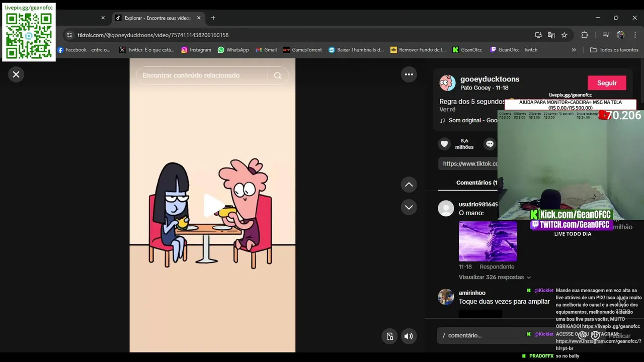The image size is (644, 362).
Task: Close the Explorar TikTok tab
Action: tap(199, 18)
